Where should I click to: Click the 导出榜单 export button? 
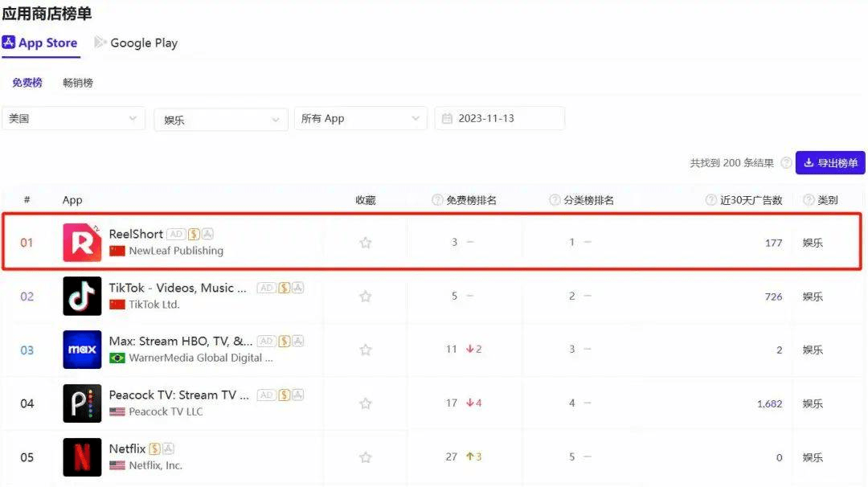pos(830,162)
